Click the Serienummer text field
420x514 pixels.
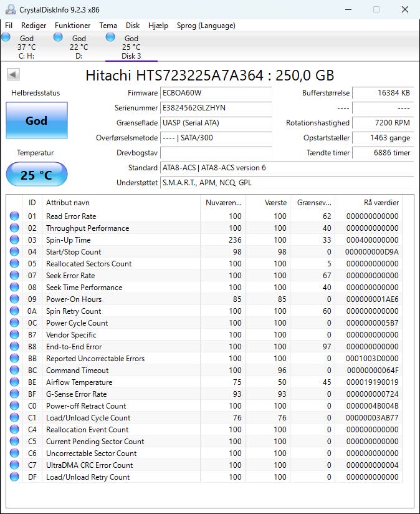pyautogui.click(x=216, y=108)
